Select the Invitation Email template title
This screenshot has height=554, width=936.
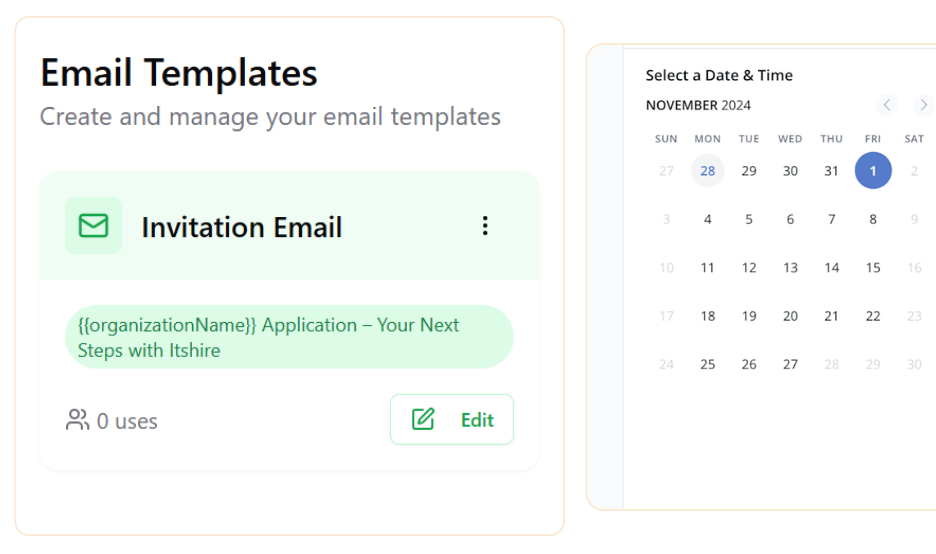[241, 227]
